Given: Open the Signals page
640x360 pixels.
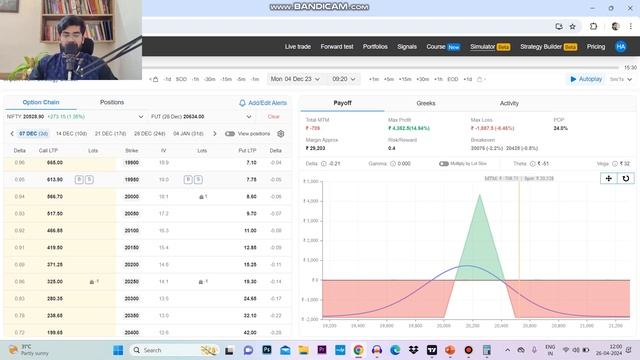Looking at the screenshot, I should coord(407,47).
